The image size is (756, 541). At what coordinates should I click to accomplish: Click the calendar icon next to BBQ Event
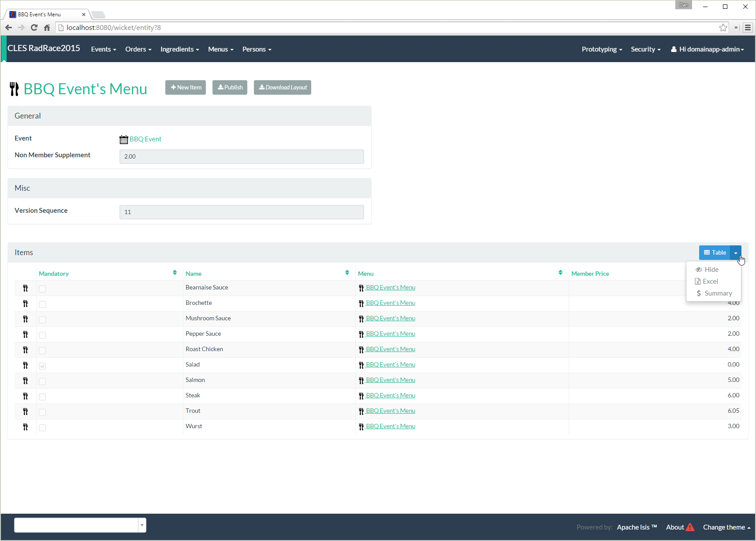(x=124, y=140)
